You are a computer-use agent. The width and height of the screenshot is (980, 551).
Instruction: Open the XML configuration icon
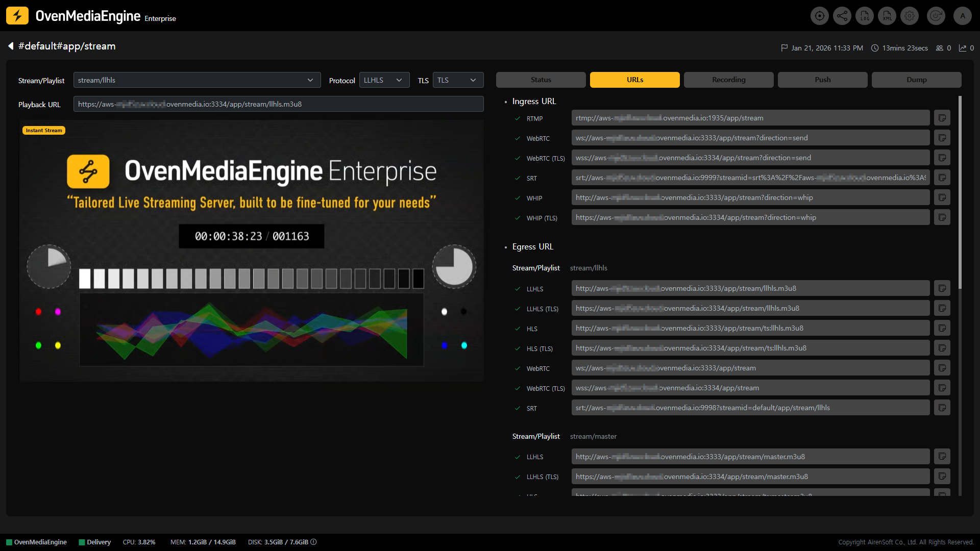click(x=887, y=16)
